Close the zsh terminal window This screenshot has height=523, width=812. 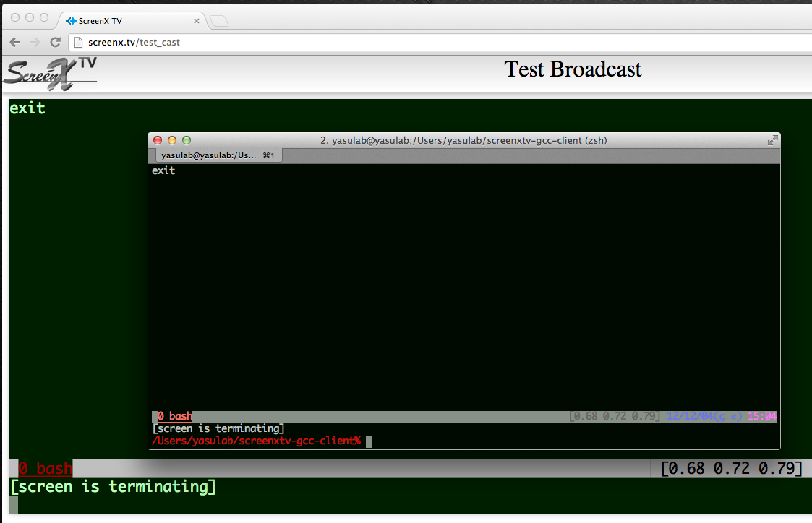click(158, 140)
